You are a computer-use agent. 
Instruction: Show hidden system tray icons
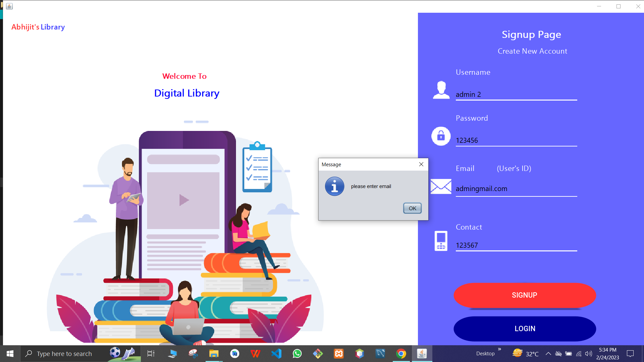[548, 354]
